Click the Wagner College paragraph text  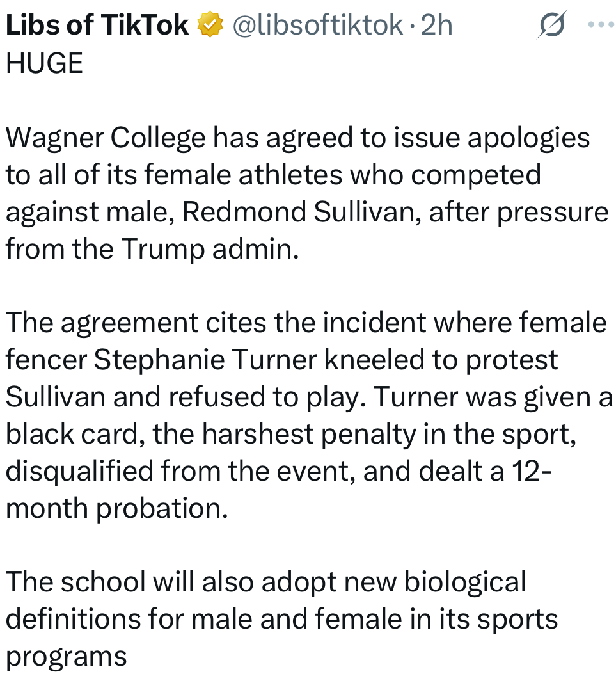(297, 138)
